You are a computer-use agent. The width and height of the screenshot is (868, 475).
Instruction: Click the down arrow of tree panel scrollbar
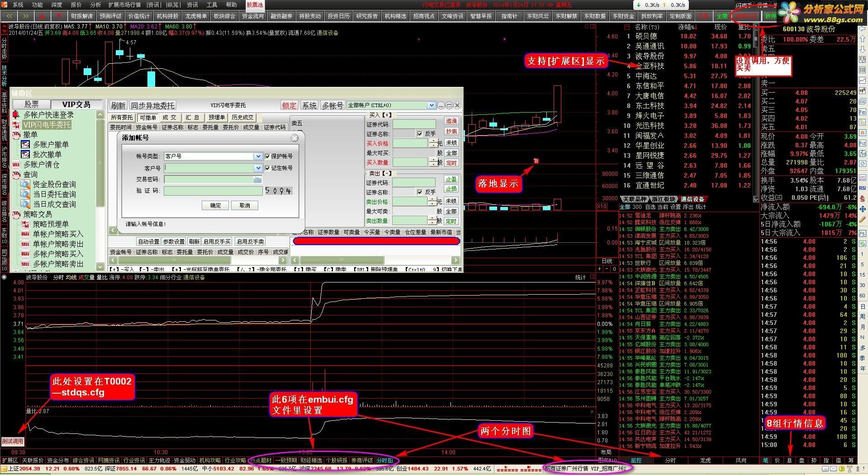tap(100, 268)
